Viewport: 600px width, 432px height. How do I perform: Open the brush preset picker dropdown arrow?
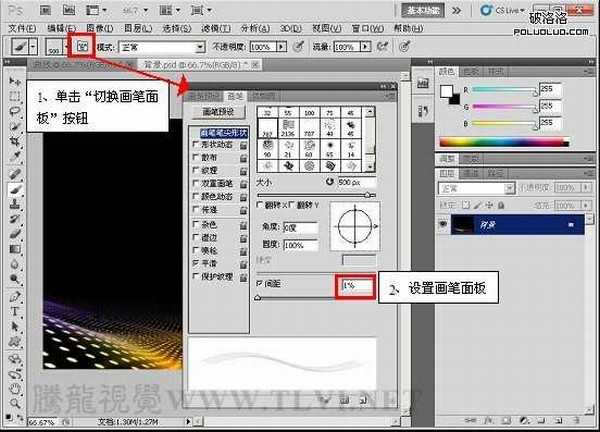tap(65, 47)
